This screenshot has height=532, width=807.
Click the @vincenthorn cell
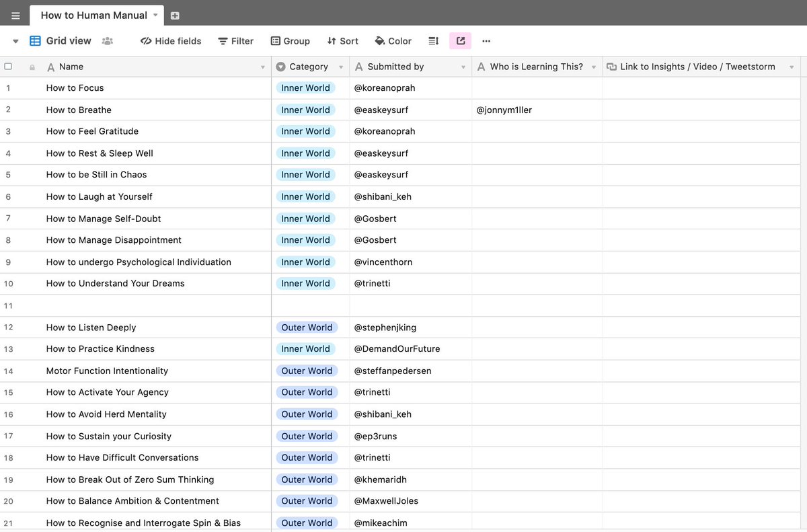point(411,262)
